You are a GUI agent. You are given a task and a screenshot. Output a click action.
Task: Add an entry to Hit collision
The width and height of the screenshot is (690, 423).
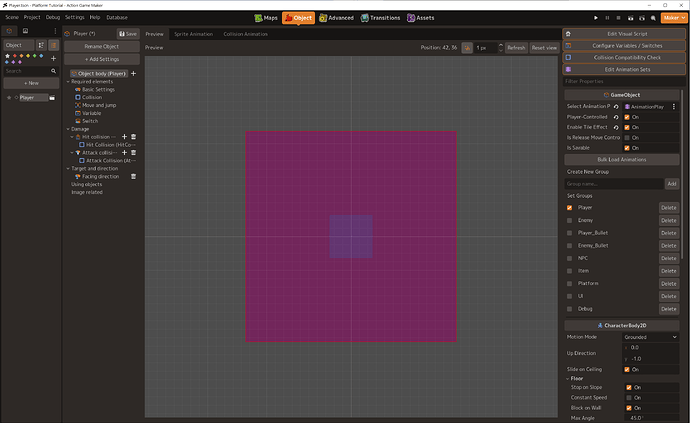pyautogui.click(x=124, y=137)
